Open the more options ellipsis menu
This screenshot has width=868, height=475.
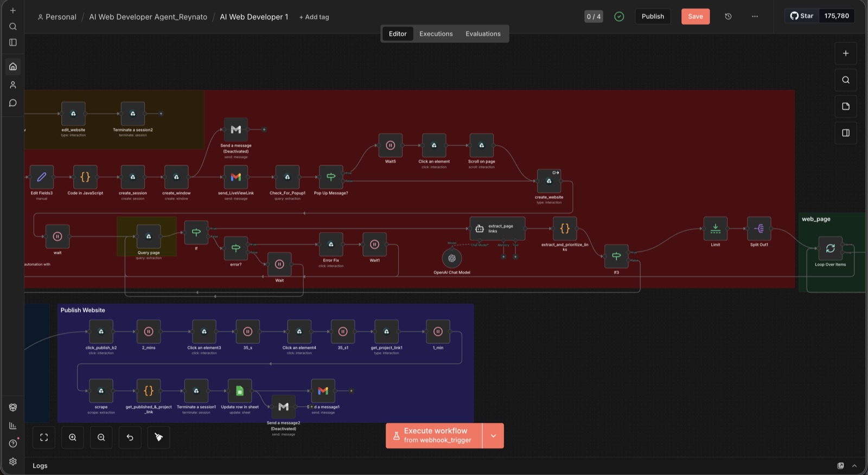(x=755, y=16)
